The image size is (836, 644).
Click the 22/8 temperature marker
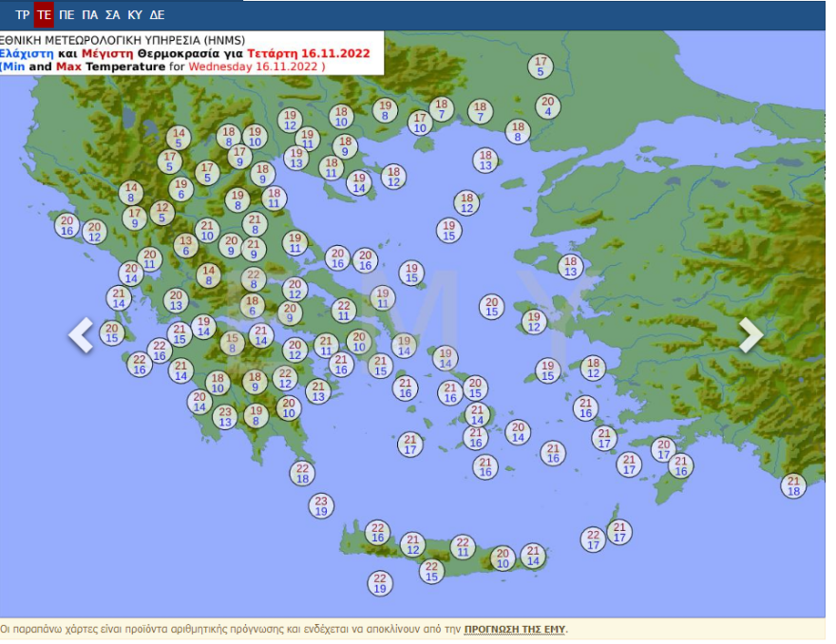coord(253,279)
